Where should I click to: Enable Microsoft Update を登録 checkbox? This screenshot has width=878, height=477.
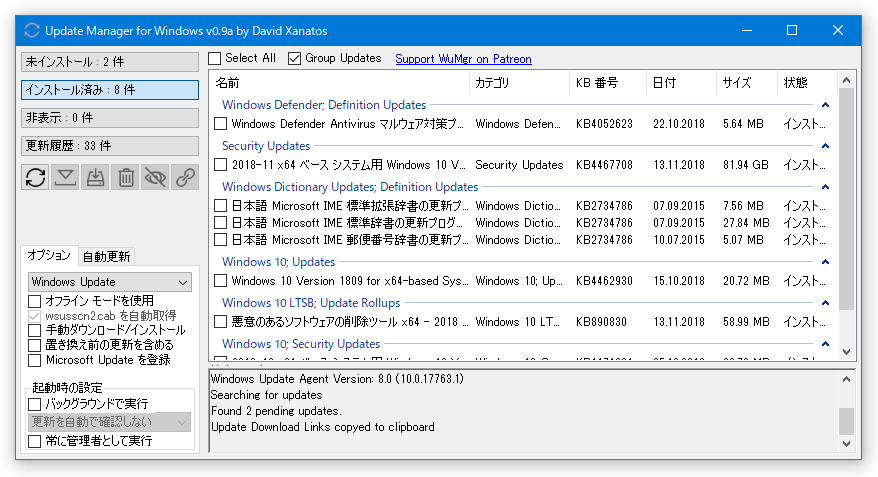(x=35, y=360)
